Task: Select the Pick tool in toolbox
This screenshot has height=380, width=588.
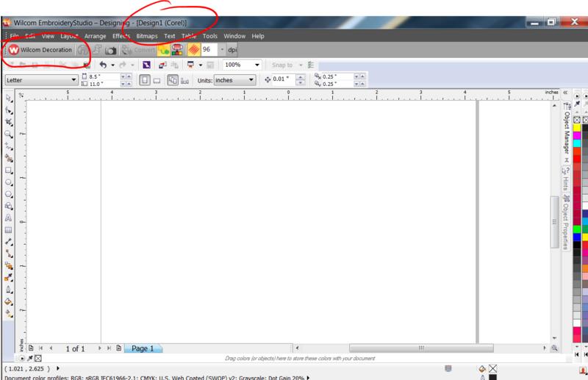Action: [8, 98]
